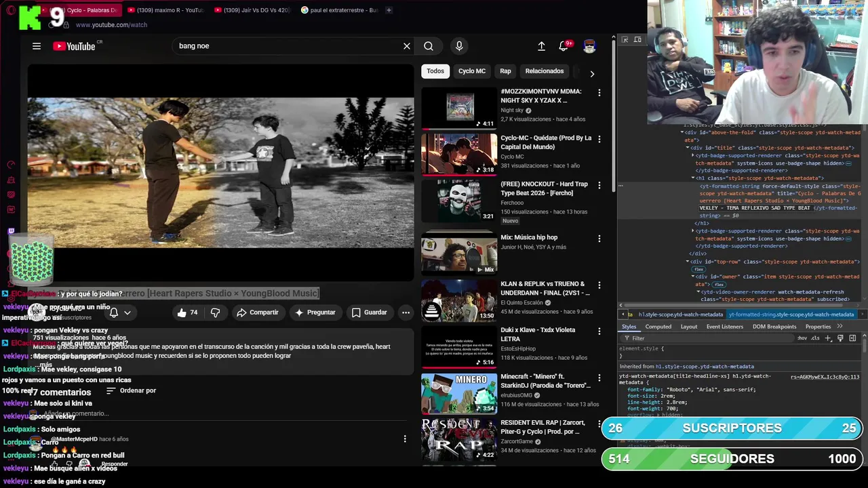The image size is (868, 488).
Task: Show next filter chips with arrow
Action: pyautogui.click(x=592, y=73)
